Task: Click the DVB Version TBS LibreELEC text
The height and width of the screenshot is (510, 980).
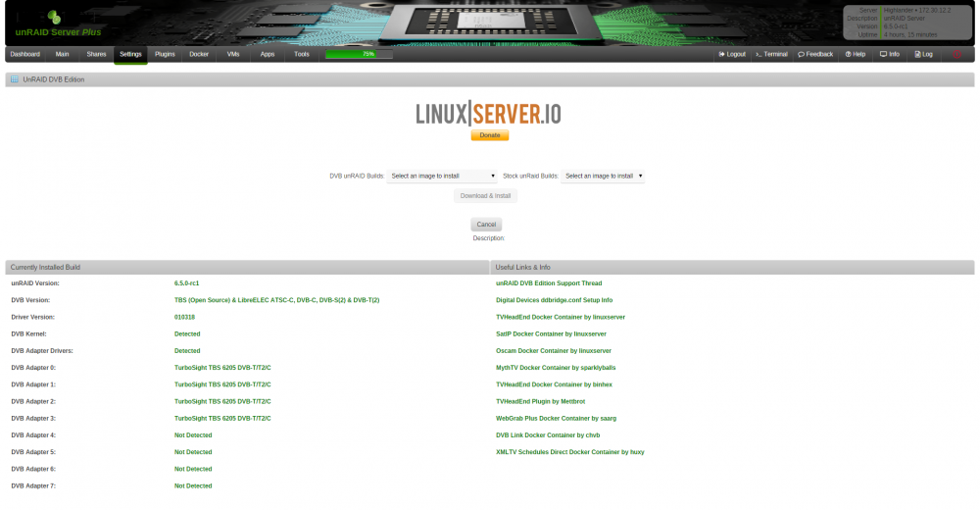Action: point(276,300)
